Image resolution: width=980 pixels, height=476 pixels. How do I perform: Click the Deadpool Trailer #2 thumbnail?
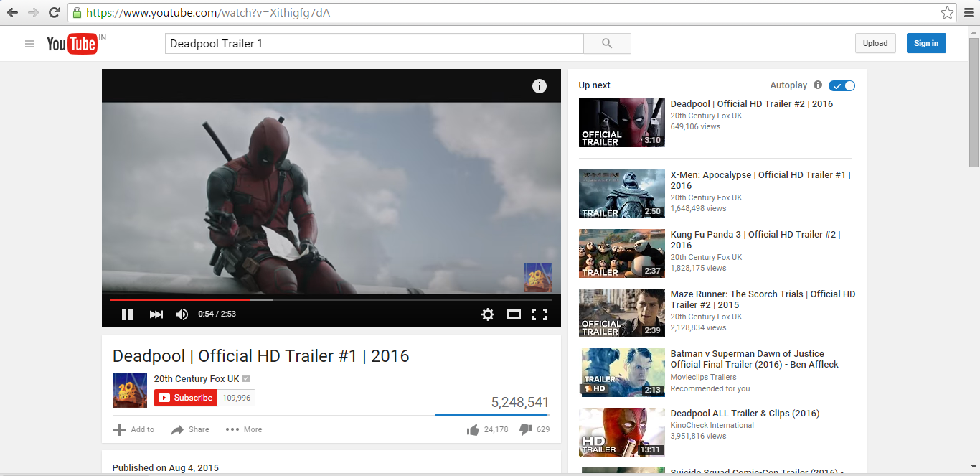621,123
